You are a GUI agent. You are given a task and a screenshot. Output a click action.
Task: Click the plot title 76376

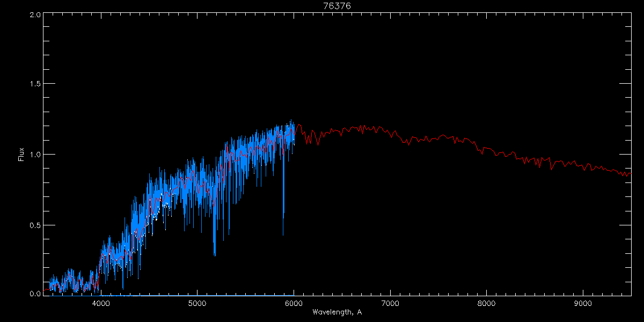336,6
